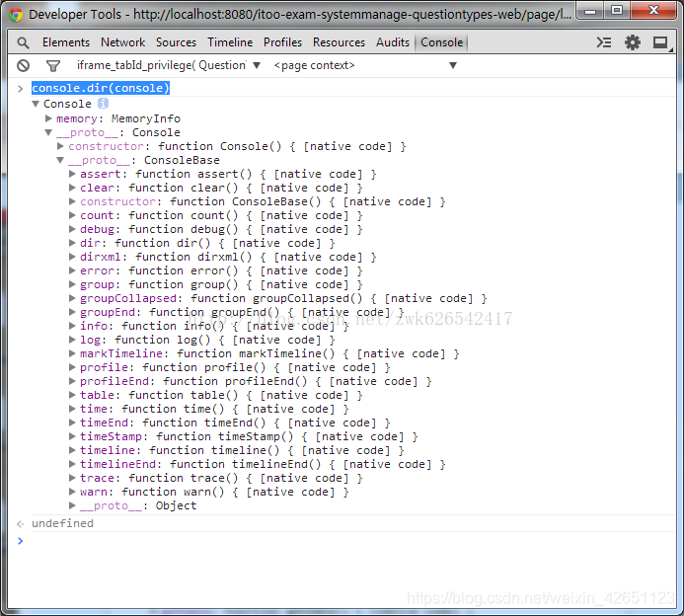Expand the profile function entry

click(x=72, y=367)
